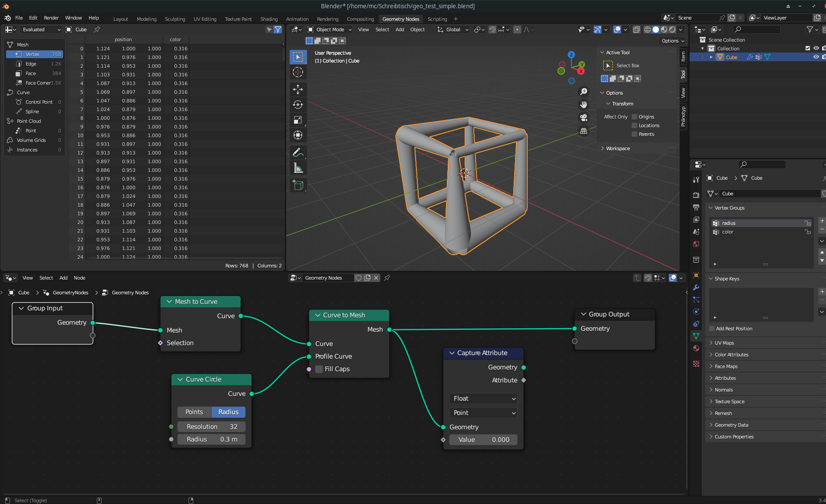826x504 pixels.
Task: Choose the Rotate tool in the viewport toolbar
Action: click(x=298, y=105)
